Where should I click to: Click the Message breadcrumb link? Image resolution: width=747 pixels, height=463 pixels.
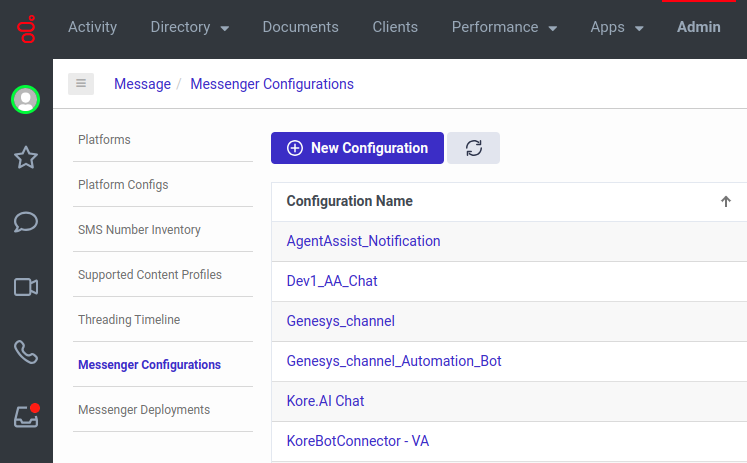pyautogui.click(x=142, y=84)
